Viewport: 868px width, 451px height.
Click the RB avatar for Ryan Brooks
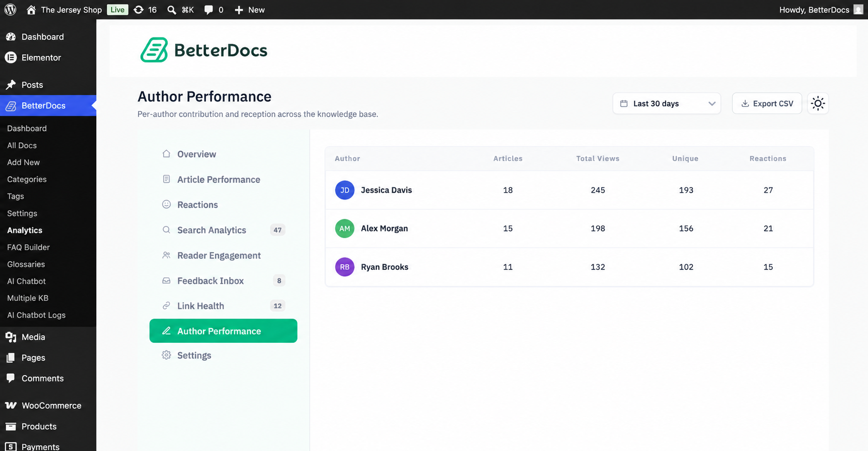345,267
